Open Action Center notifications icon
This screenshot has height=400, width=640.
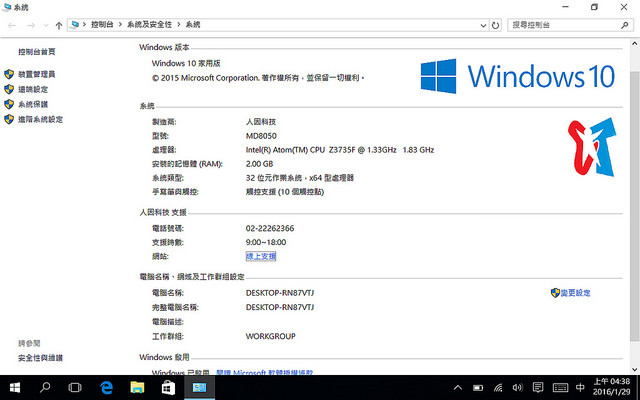(538, 387)
